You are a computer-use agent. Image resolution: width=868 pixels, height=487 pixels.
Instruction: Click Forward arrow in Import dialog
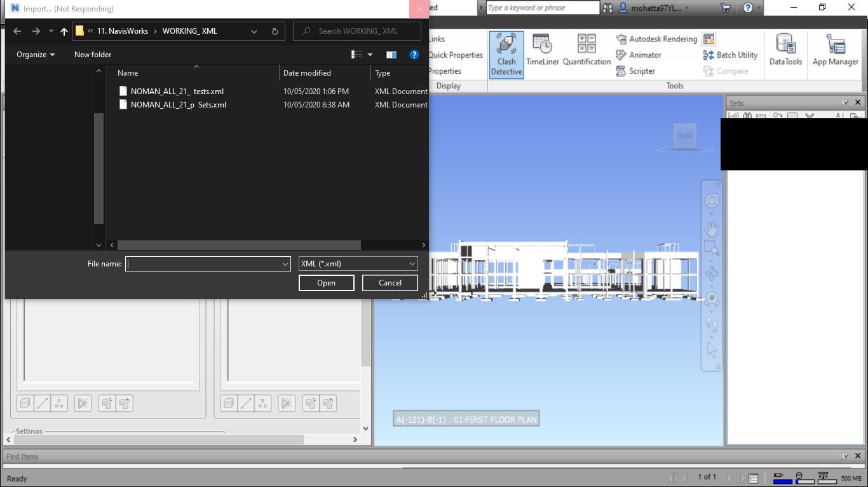[36, 31]
